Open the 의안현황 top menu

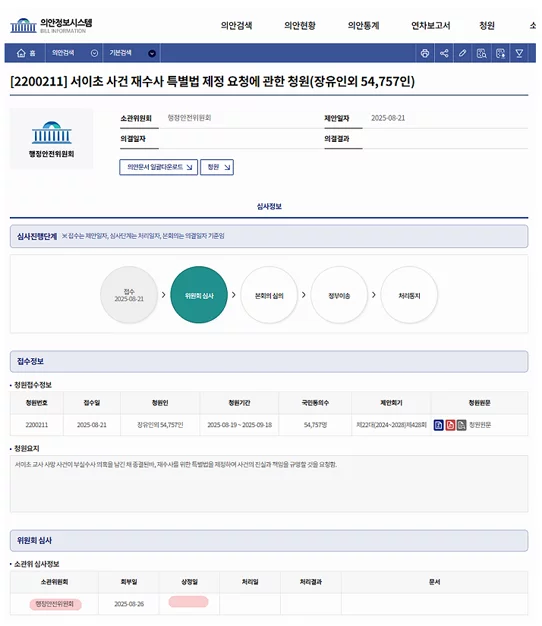(x=300, y=26)
